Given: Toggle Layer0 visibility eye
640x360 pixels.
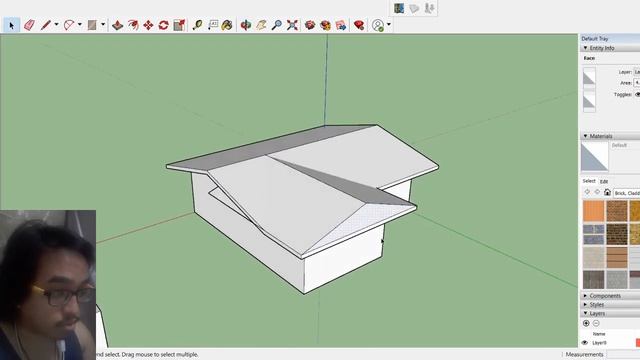Looking at the screenshot, I should tap(584, 343).
